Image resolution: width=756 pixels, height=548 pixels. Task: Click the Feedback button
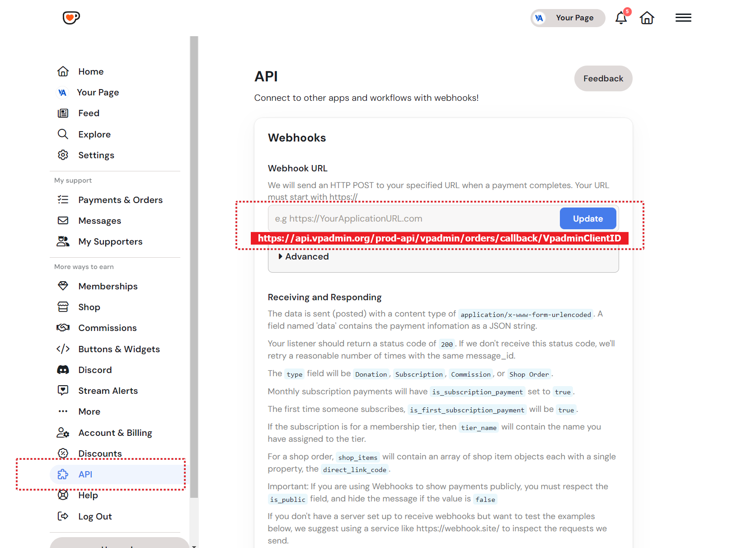tap(603, 79)
